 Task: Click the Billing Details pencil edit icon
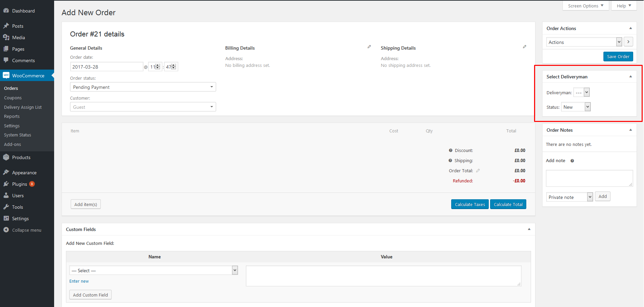click(x=369, y=47)
